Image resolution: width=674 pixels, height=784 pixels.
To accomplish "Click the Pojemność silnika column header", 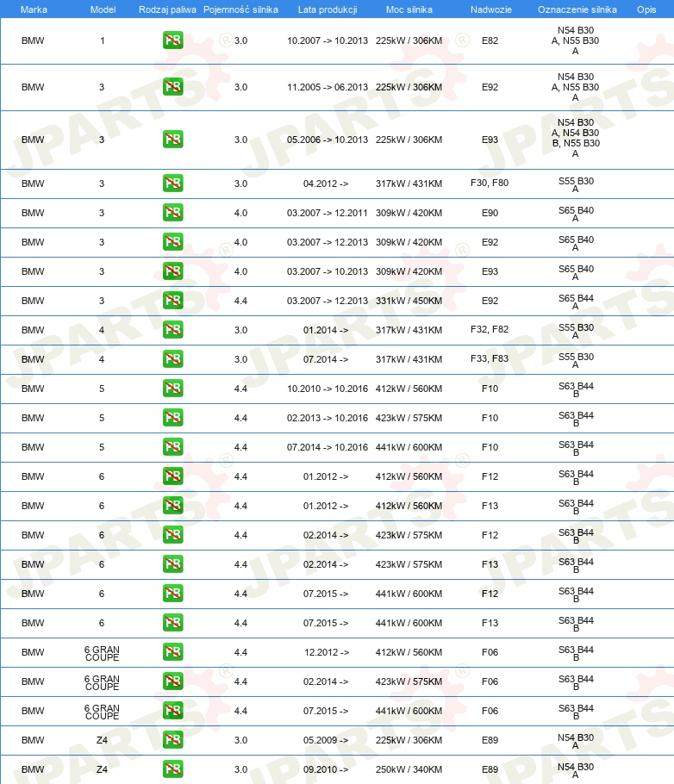I will pyautogui.click(x=240, y=9).
